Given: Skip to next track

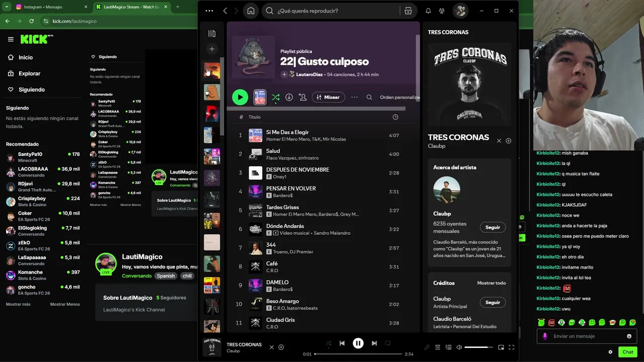Looking at the screenshot, I should pyautogui.click(x=374, y=343).
